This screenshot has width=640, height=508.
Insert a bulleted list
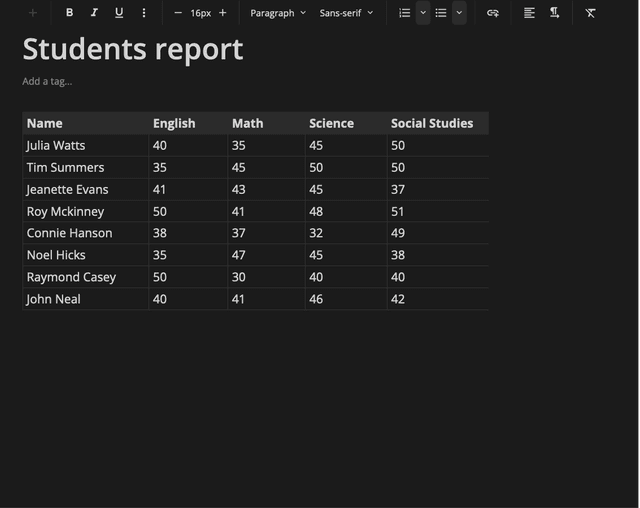tap(440, 13)
